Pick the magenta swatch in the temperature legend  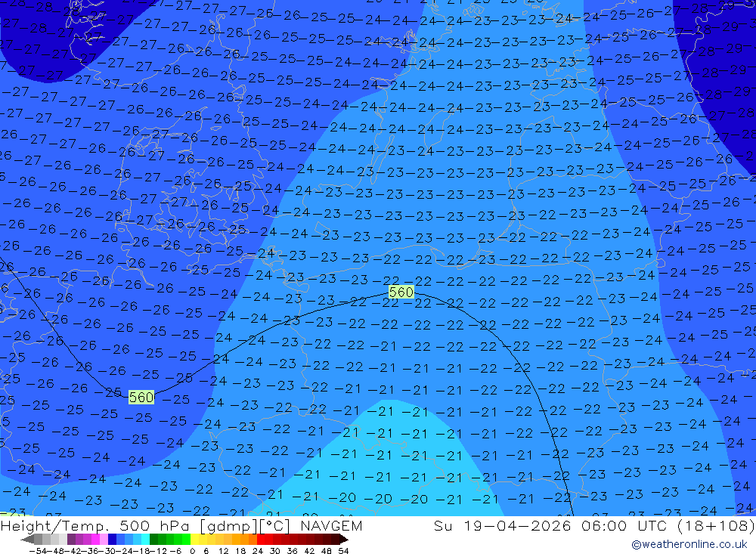(x=95, y=540)
